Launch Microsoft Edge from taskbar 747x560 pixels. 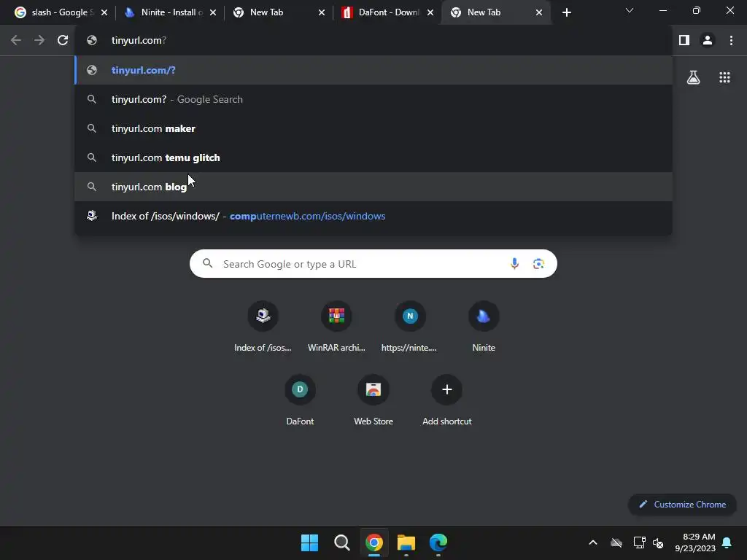click(x=438, y=542)
